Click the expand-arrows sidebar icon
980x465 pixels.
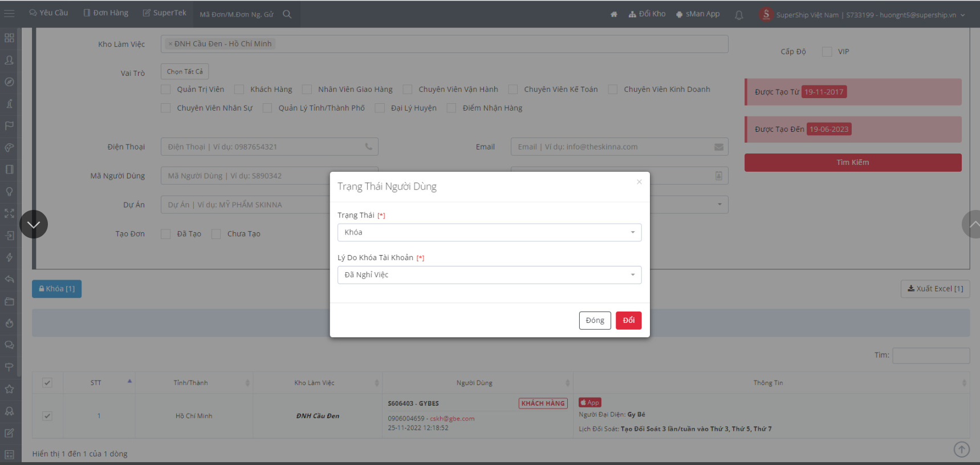point(9,213)
